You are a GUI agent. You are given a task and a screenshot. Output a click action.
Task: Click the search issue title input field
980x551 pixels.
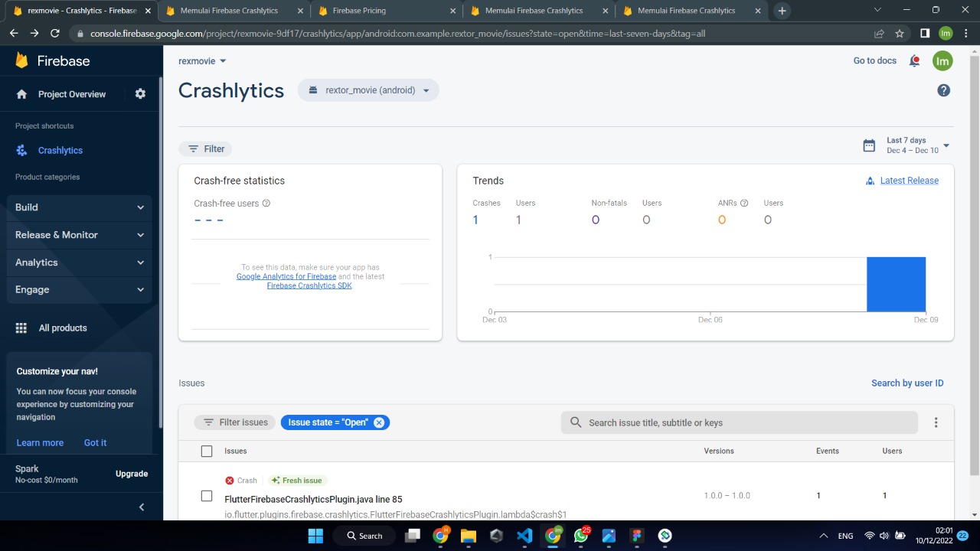[740, 422]
